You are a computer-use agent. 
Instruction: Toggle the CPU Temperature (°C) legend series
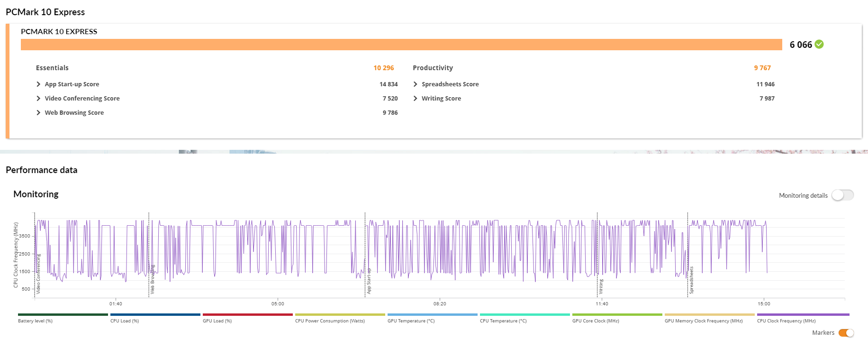524,318
